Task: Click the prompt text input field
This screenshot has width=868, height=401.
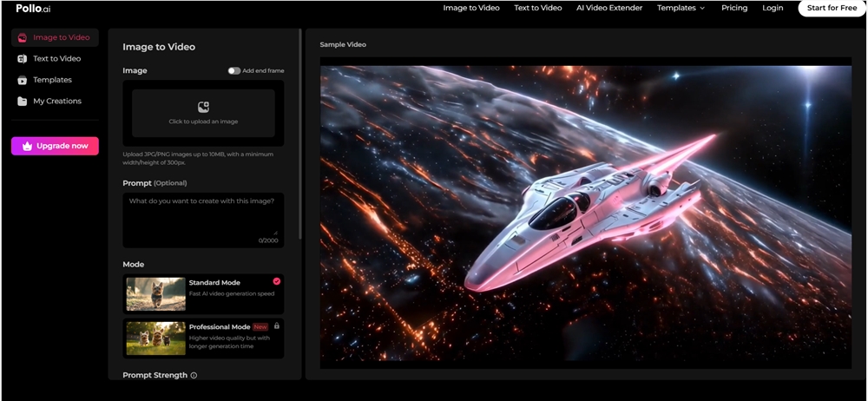Action: coord(203,219)
